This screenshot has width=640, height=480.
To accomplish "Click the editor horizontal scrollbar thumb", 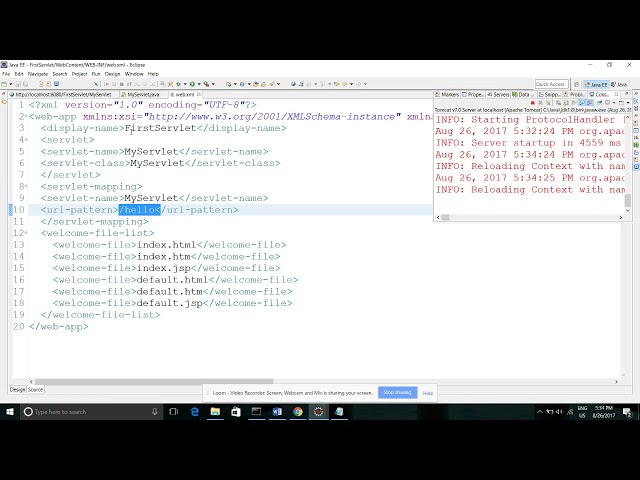I will point(154,382).
